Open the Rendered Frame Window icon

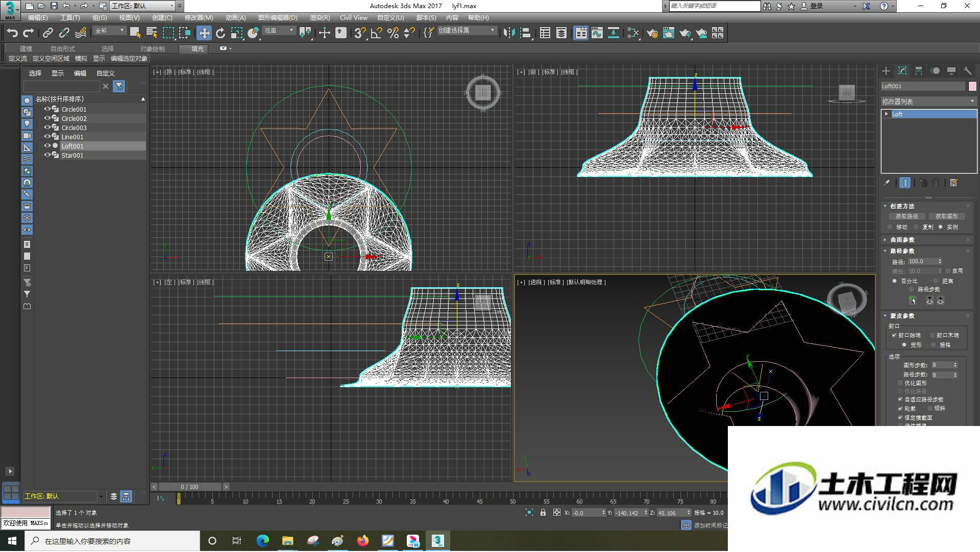[668, 33]
